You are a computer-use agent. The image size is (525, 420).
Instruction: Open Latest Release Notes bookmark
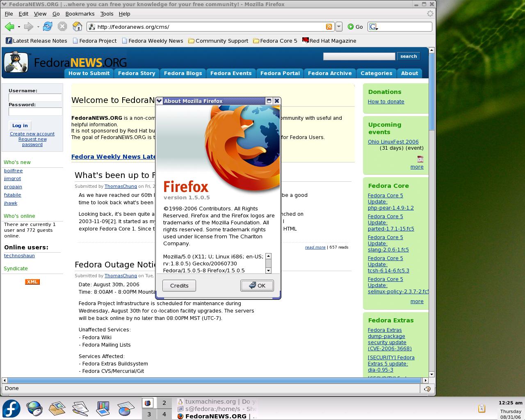coord(37,41)
